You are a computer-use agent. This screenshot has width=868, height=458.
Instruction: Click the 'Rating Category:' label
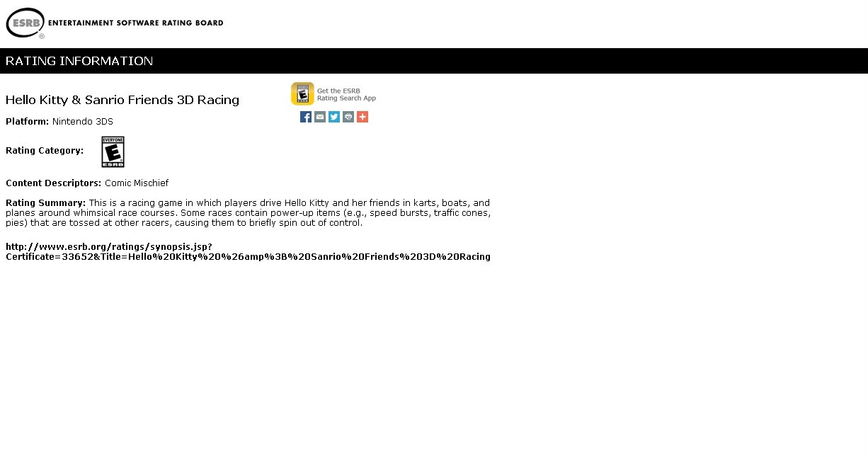coord(45,151)
